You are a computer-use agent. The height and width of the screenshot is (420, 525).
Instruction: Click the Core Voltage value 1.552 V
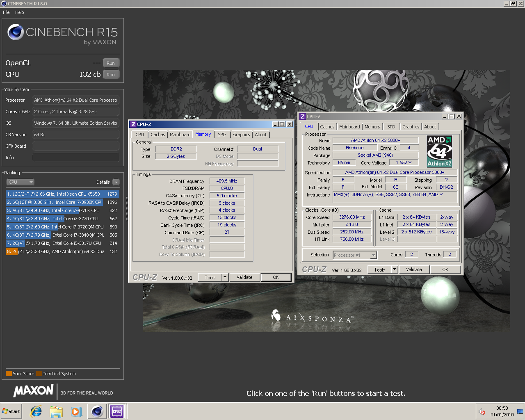404,162
